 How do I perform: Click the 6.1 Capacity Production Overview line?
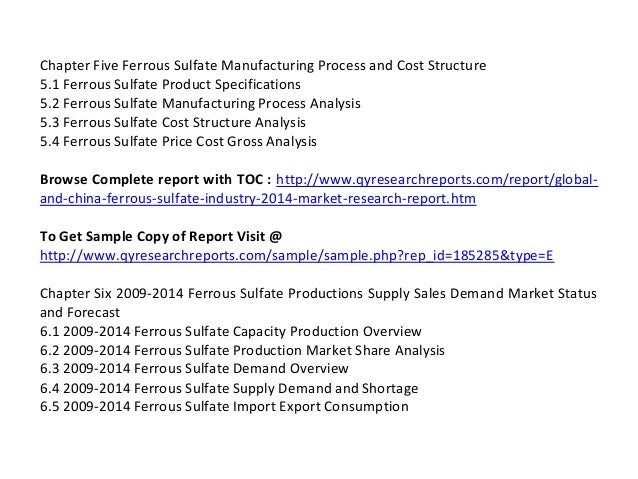coord(231,332)
